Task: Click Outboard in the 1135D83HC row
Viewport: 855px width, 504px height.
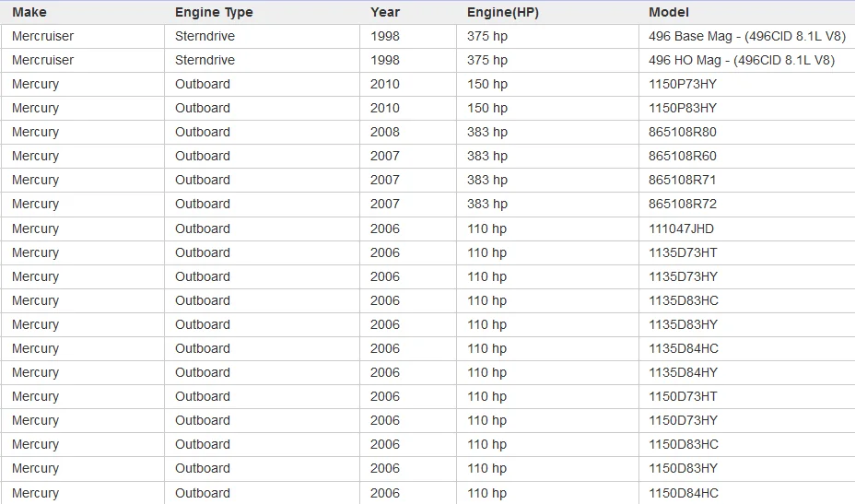Action: point(203,300)
